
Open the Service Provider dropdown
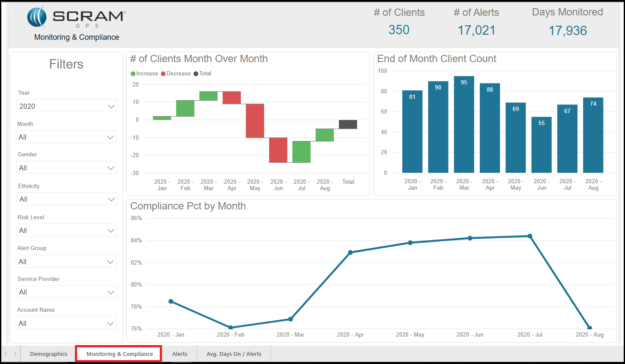[x=66, y=292]
